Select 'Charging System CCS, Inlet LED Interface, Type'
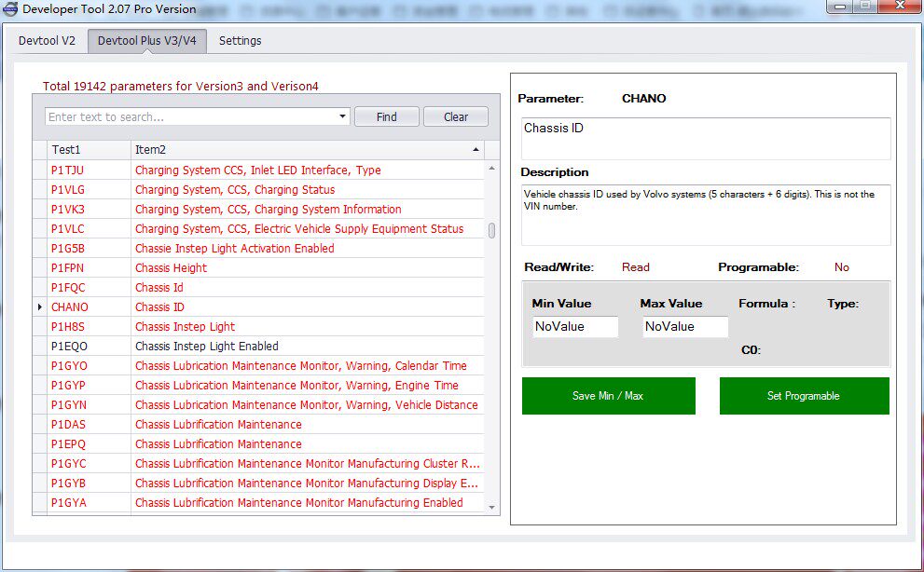The image size is (924, 572). (x=258, y=170)
